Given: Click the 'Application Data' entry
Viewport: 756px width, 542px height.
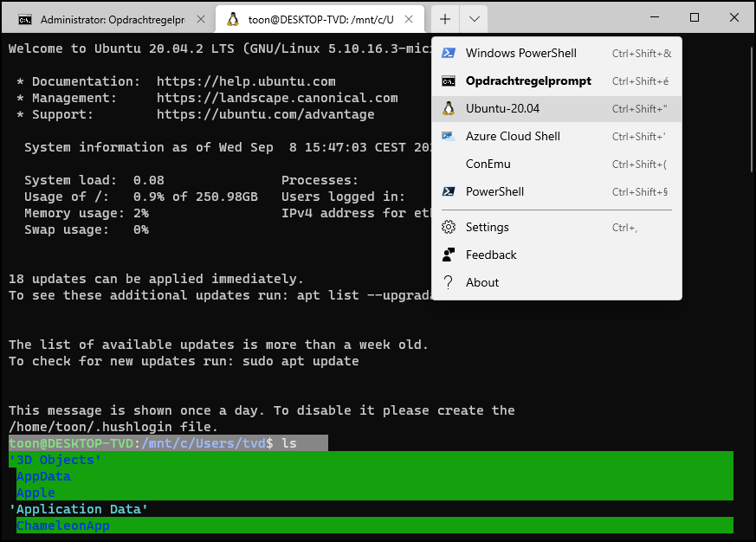Looking at the screenshot, I should 79,509.
